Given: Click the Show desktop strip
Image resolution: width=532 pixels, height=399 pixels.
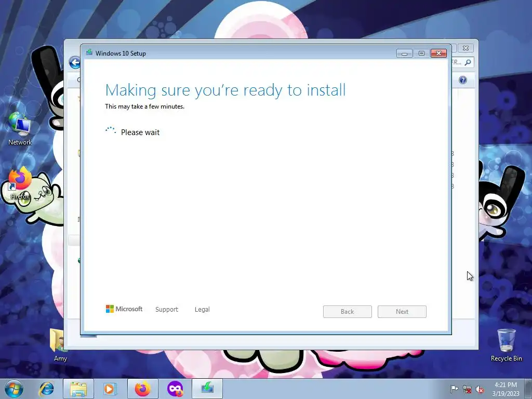Looking at the screenshot, I should pyautogui.click(x=528, y=389).
